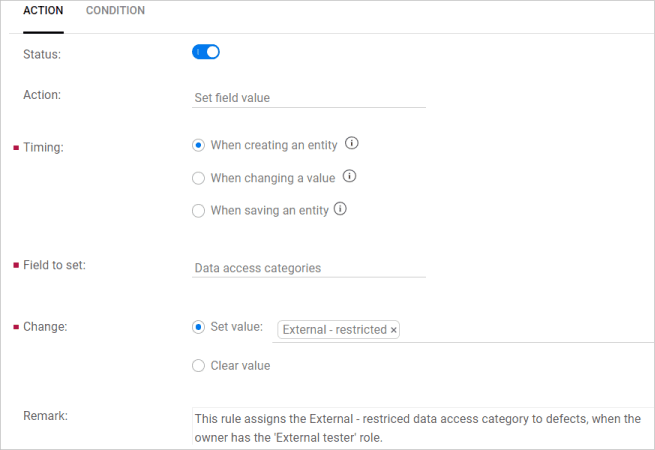Remove the 'External - restricted' tag
Viewport: 655px width, 450px height.
(394, 330)
